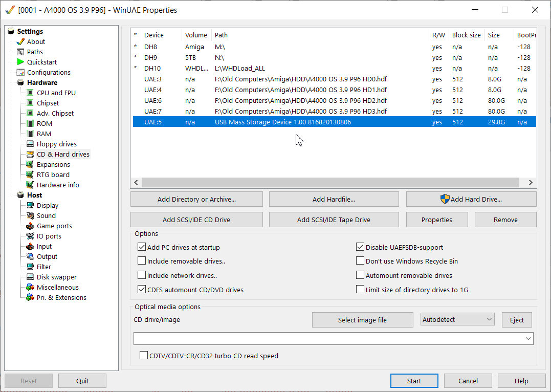Click Add Hard Drive button
The height and width of the screenshot is (392, 551).
click(471, 200)
